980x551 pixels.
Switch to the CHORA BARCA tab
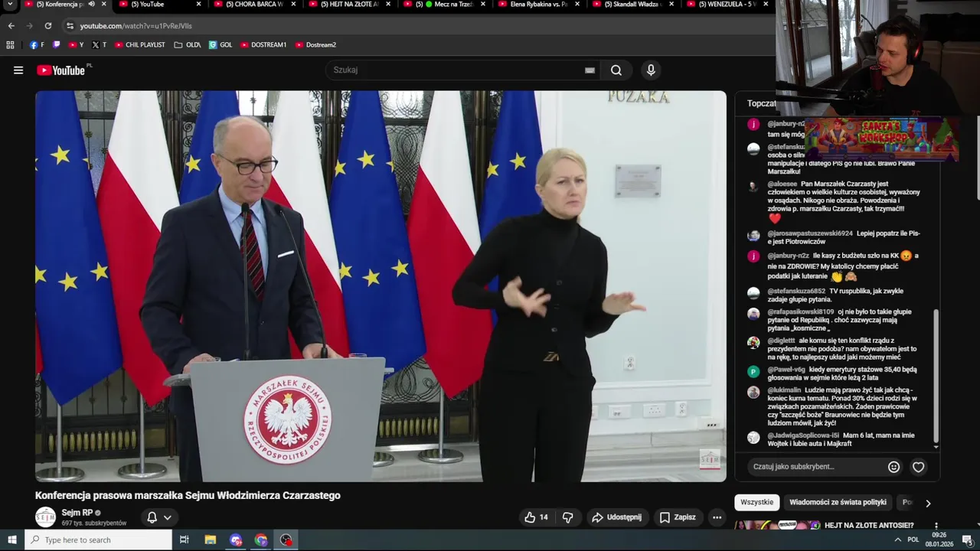(254, 5)
